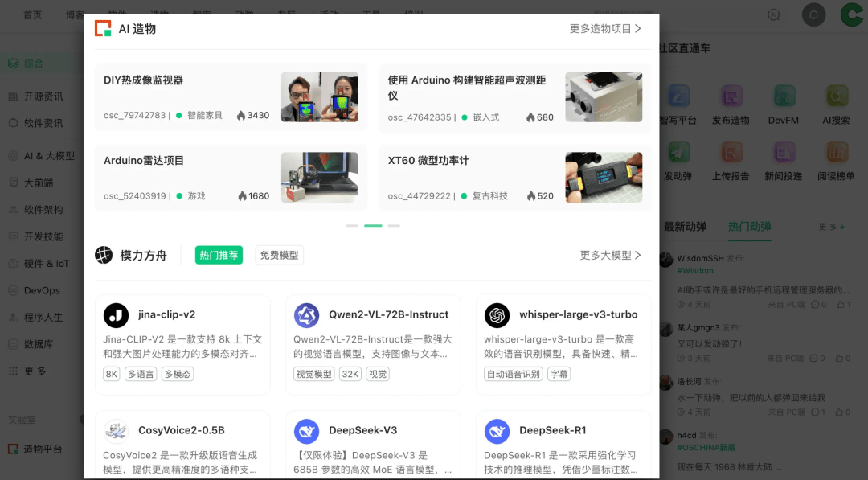Click the CosyVoice2-0.5B model icon
This screenshot has height=480, width=868.
pos(117,431)
